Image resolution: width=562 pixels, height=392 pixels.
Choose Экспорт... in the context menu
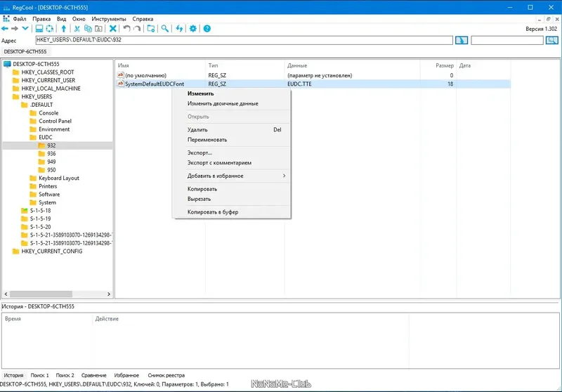point(232,152)
